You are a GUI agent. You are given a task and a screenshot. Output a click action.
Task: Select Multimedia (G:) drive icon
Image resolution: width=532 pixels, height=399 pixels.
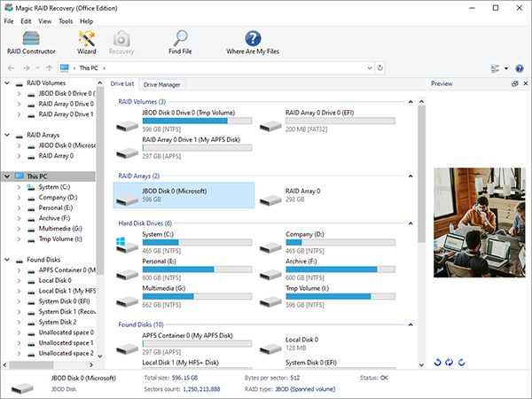(x=127, y=302)
